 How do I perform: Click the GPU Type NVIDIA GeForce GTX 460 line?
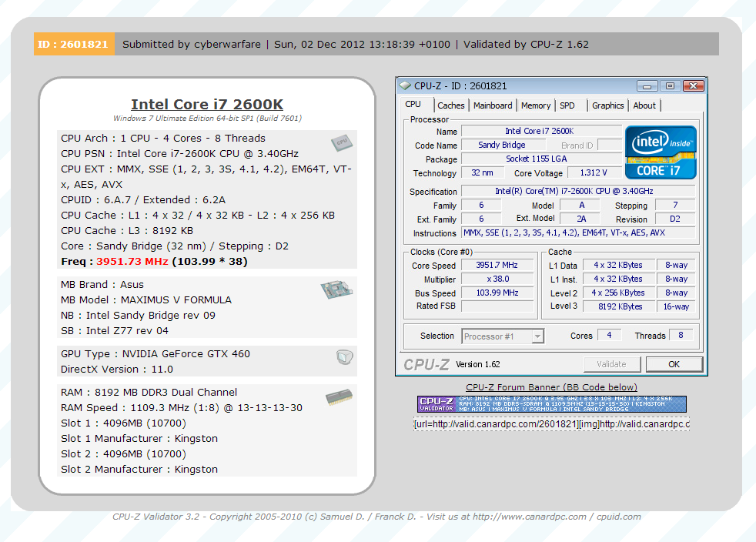click(x=156, y=354)
